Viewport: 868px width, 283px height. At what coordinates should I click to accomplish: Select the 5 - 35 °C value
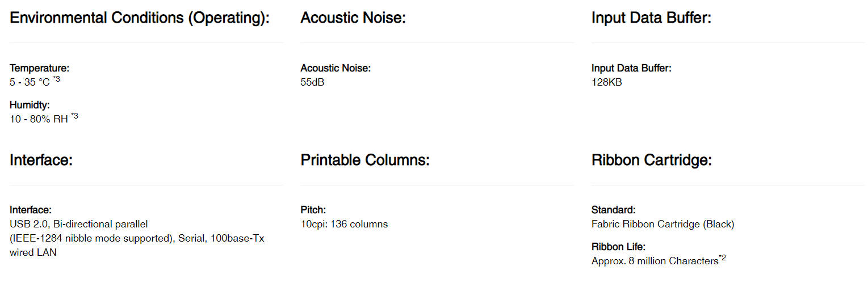pyautogui.click(x=30, y=82)
